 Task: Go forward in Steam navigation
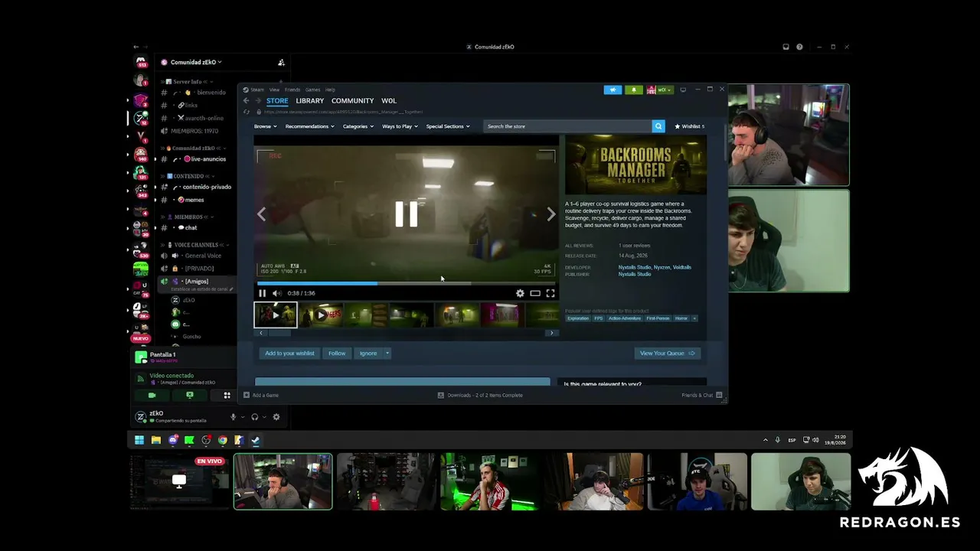pos(258,101)
